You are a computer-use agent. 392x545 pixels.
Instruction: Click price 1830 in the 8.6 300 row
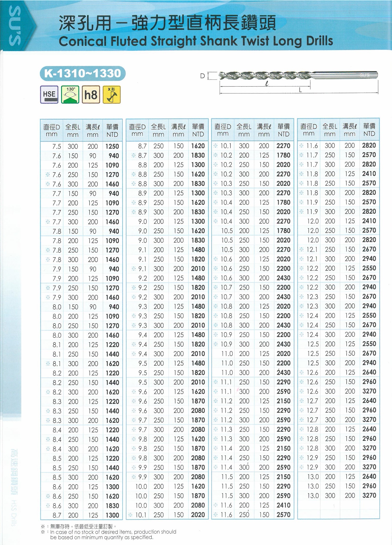point(112,506)
